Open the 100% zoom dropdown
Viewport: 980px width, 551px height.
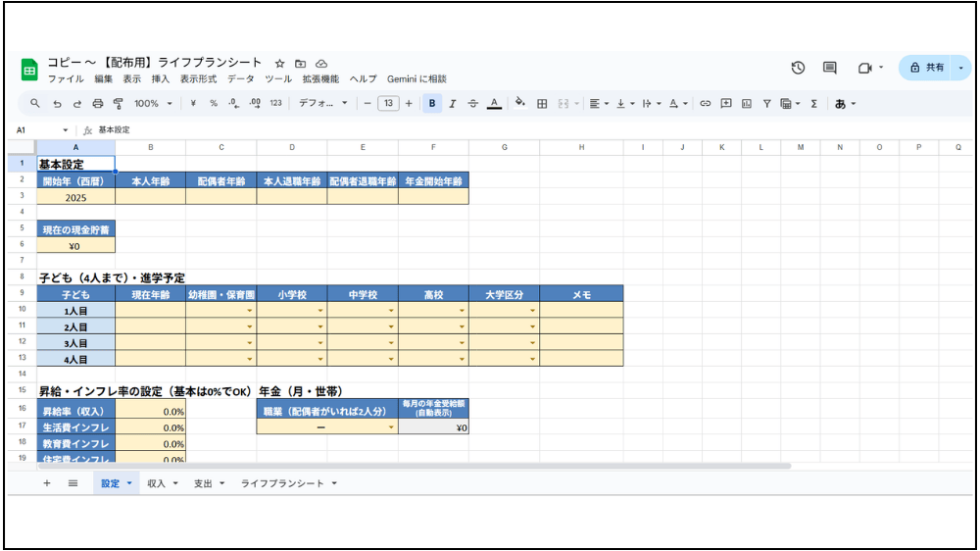(x=153, y=103)
